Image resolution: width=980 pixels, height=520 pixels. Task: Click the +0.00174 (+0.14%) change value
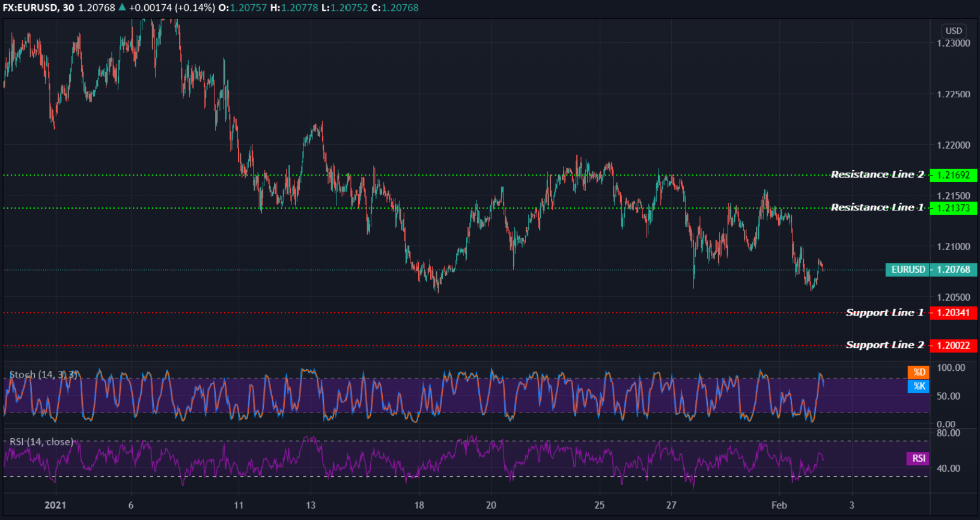pos(172,8)
